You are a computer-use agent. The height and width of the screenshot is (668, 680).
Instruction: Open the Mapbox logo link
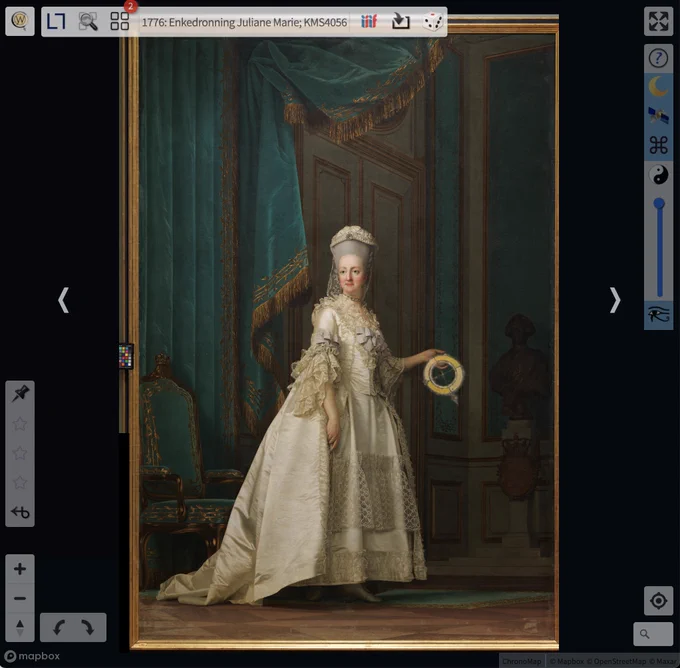pos(32,656)
